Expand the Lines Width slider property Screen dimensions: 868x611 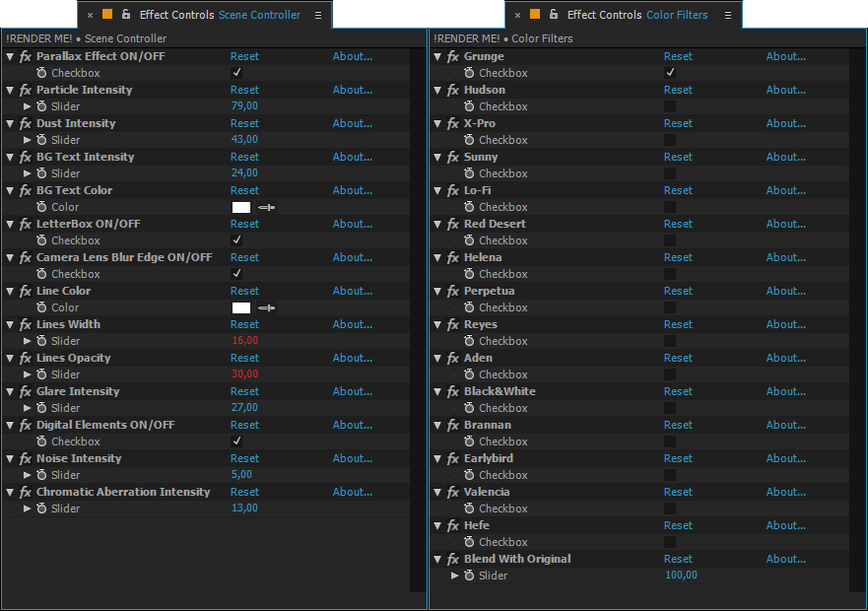coord(28,341)
